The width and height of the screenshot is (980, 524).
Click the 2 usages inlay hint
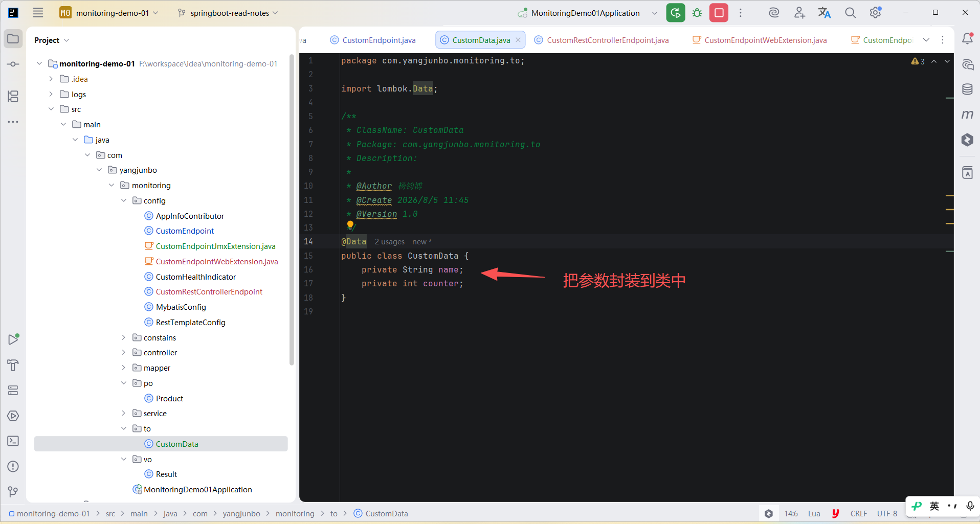(390, 242)
